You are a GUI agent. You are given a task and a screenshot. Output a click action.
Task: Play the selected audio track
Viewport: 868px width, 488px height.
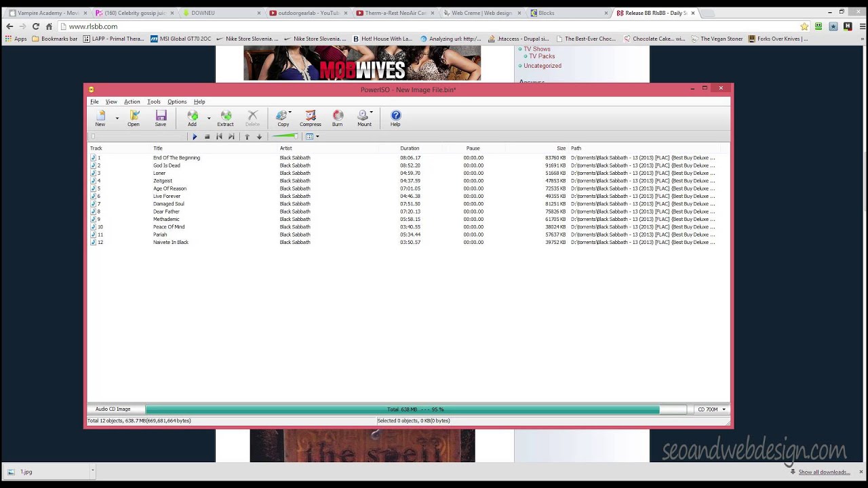195,136
